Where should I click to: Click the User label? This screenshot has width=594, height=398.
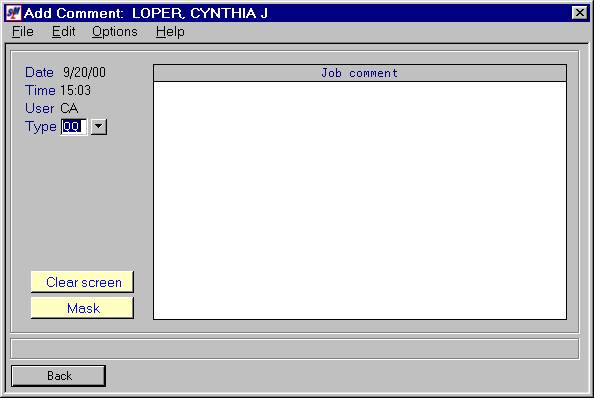pos(39,108)
